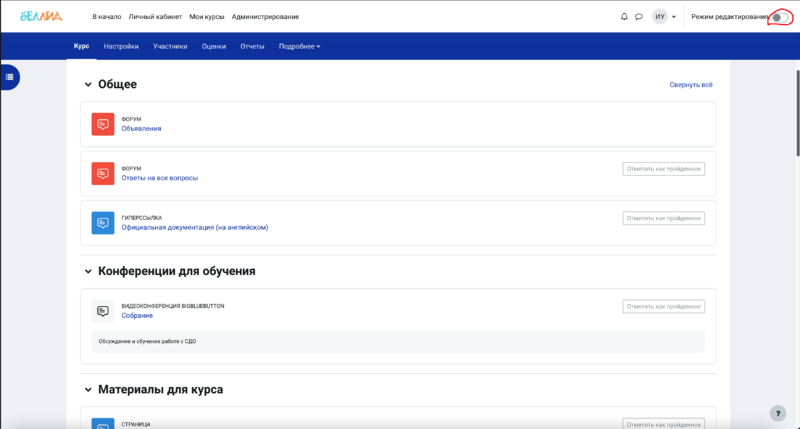Image resolution: width=800 pixels, height=429 pixels.
Task: Switch to the Участники tab
Action: point(170,46)
